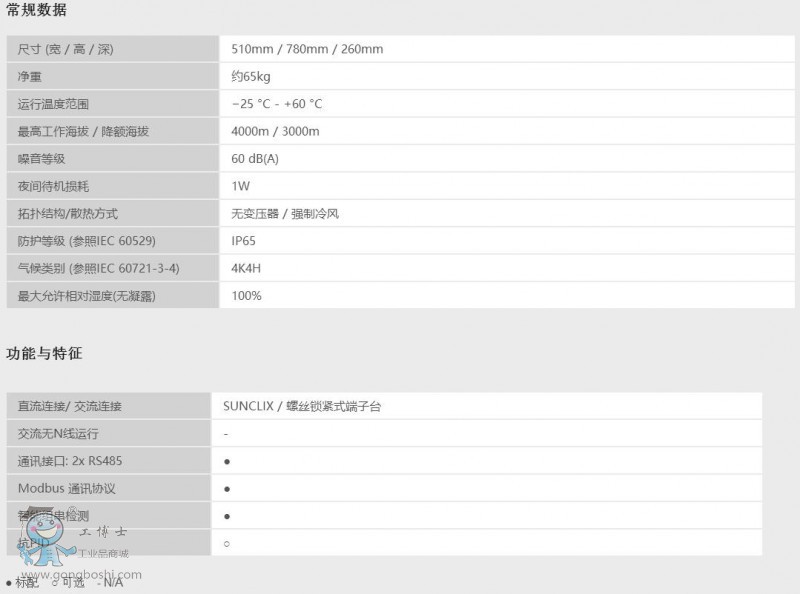Click the hollow circle in the 抗PID row

point(227,543)
